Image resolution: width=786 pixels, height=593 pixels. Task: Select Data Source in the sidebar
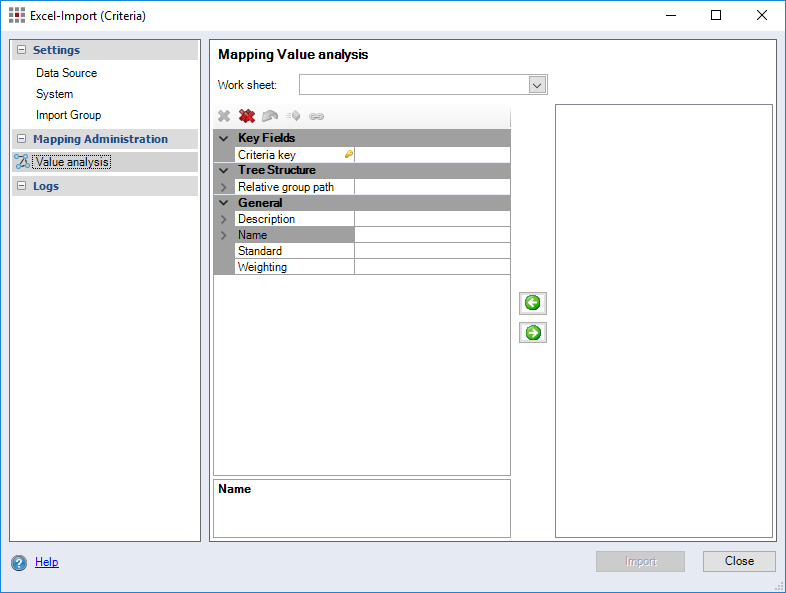[x=66, y=73]
